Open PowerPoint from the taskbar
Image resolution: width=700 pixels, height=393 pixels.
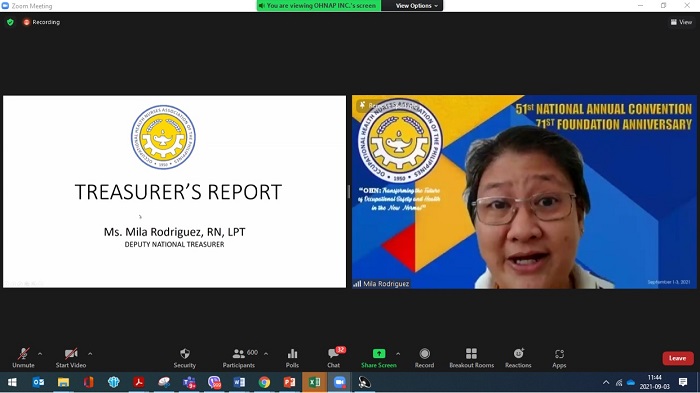pyautogui.click(x=289, y=382)
